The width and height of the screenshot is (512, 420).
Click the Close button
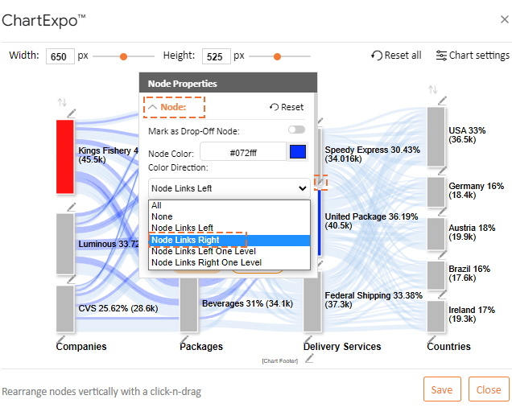coord(489,389)
